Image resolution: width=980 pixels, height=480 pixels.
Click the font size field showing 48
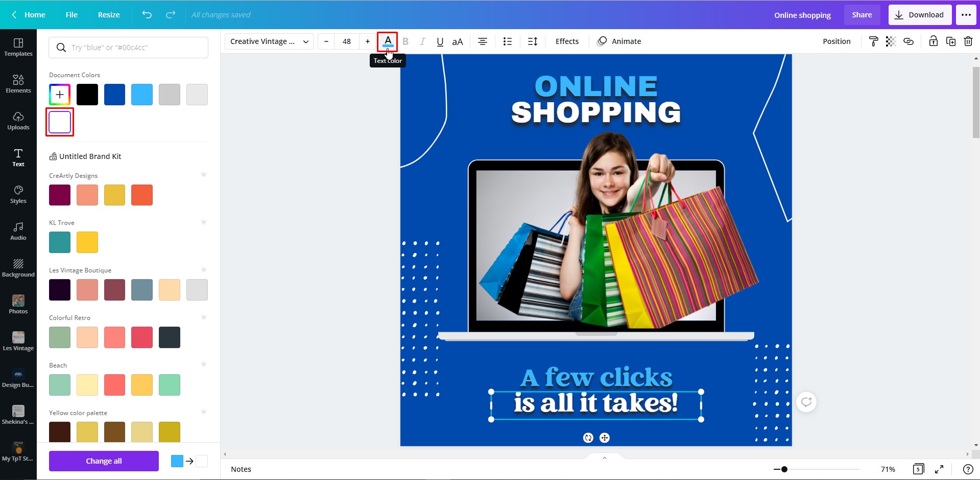tap(347, 41)
